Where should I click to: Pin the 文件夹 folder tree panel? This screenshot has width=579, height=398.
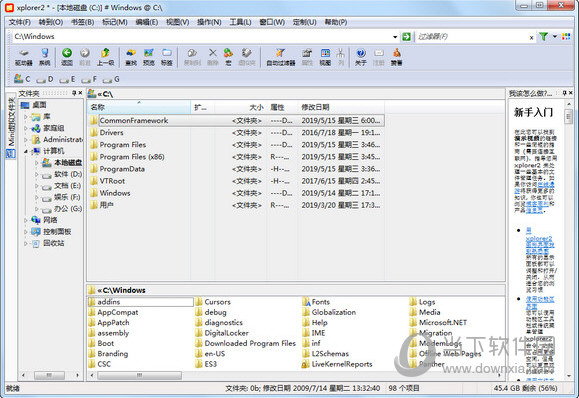pos(74,93)
